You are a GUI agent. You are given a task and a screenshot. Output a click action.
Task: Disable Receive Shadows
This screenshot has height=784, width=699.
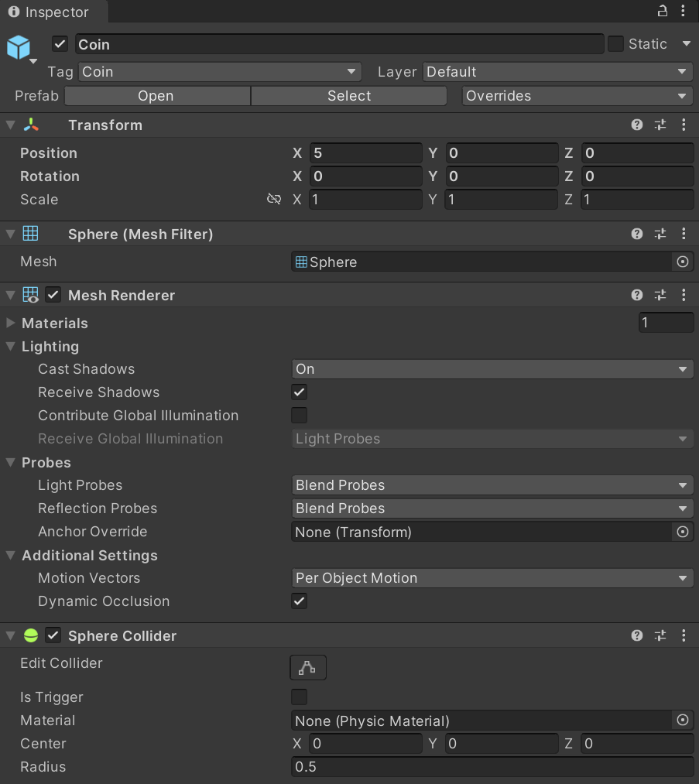pos(299,392)
